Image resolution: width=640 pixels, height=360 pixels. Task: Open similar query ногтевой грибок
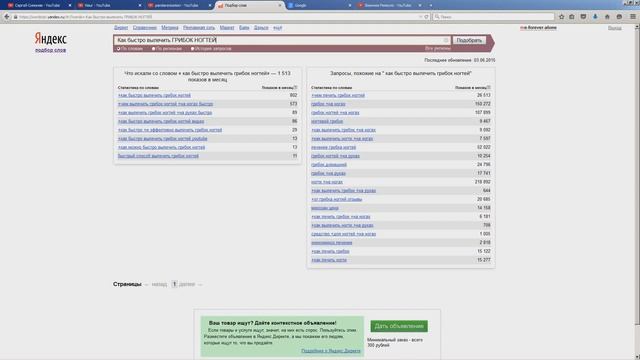[x=327, y=121]
